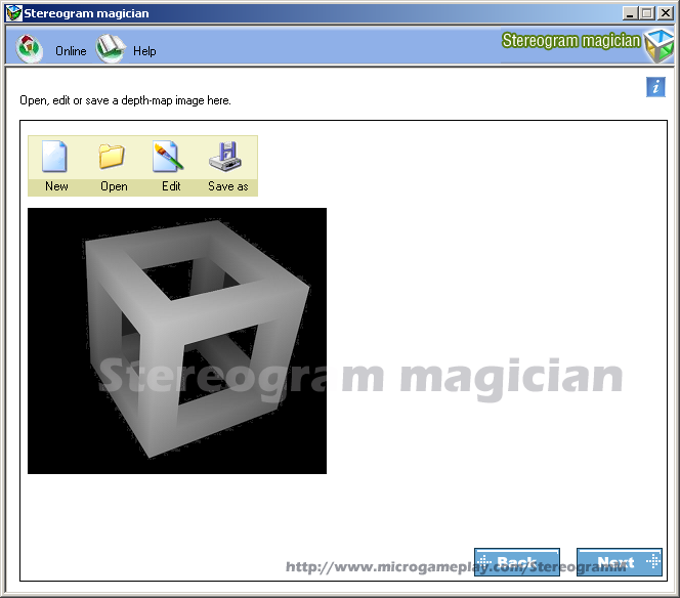This screenshot has width=680, height=598.
Task: Click the Stereogram magician cube logo
Action: [659, 46]
